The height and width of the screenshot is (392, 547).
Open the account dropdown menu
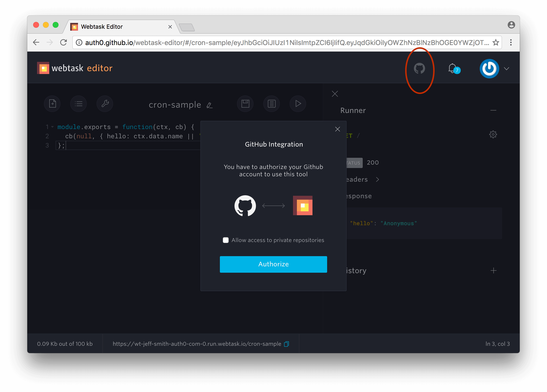[507, 68]
